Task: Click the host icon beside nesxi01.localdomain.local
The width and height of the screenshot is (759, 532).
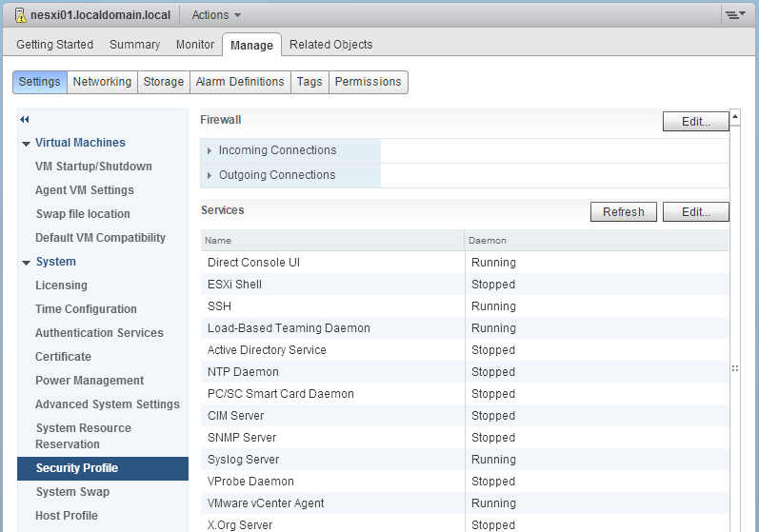Action: (x=20, y=15)
